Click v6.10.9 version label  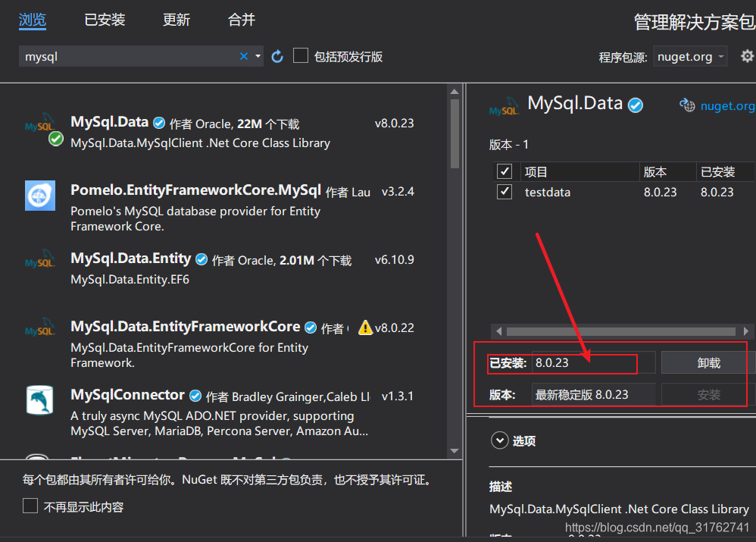pos(394,260)
